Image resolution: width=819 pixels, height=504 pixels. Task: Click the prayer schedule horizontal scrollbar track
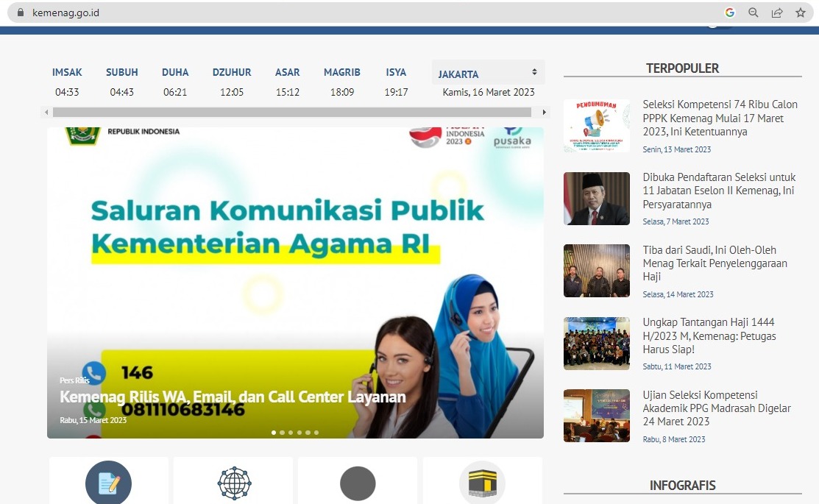(292, 113)
